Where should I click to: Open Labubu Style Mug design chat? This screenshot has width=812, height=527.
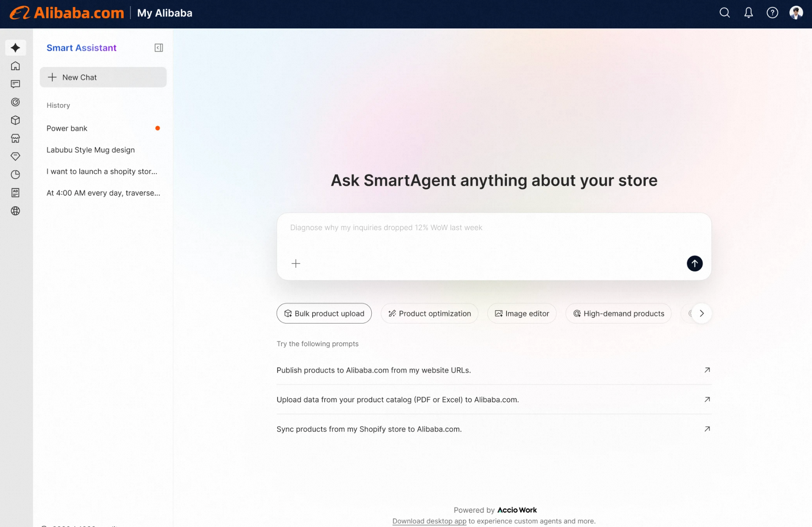pyautogui.click(x=103, y=150)
